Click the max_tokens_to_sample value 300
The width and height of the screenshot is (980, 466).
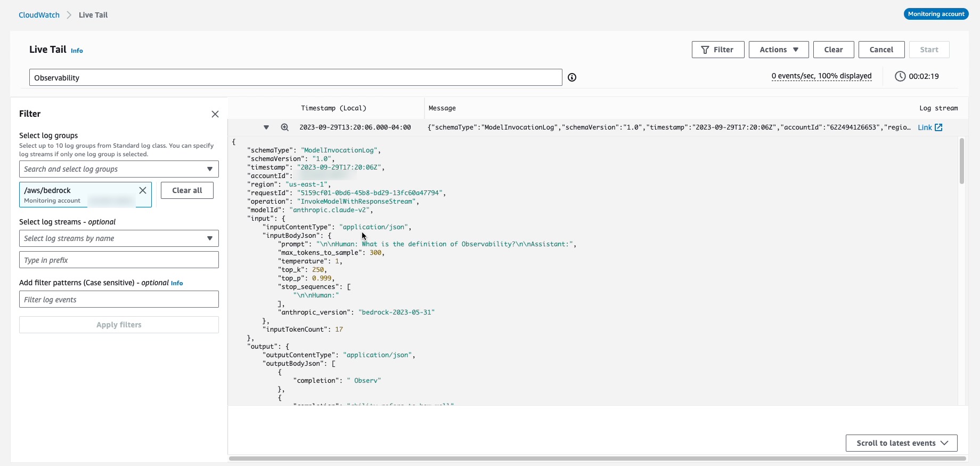[x=375, y=253]
